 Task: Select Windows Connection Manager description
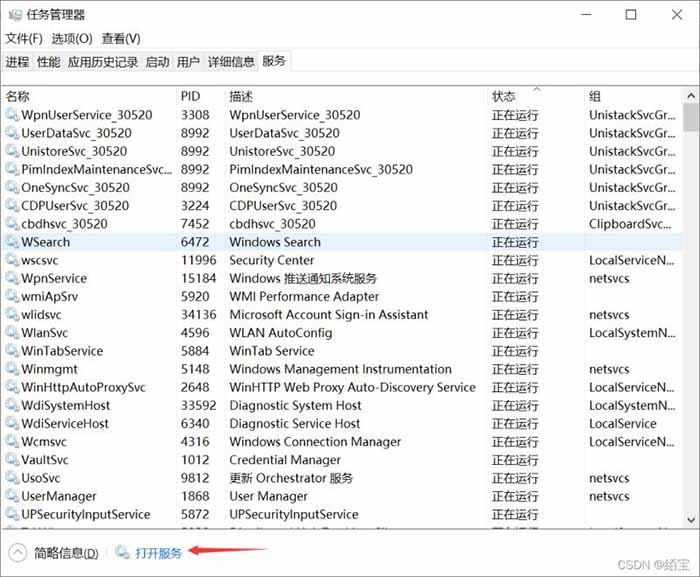click(x=315, y=442)
